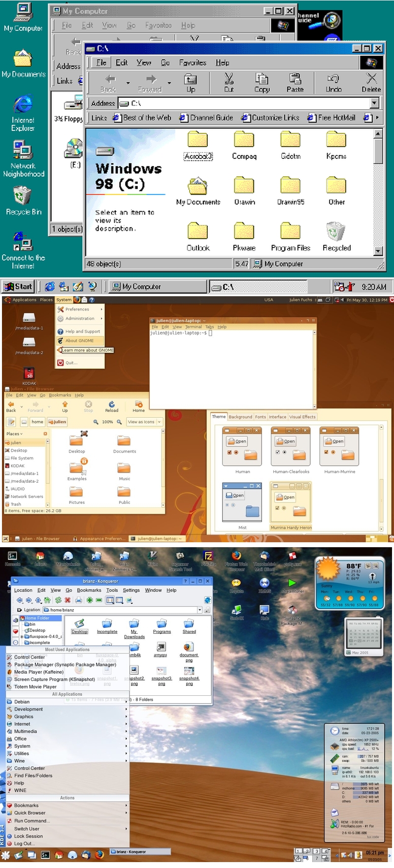
Task: Expand the Preferences submenu in the GNOME System menu
Action: (80, 310)
